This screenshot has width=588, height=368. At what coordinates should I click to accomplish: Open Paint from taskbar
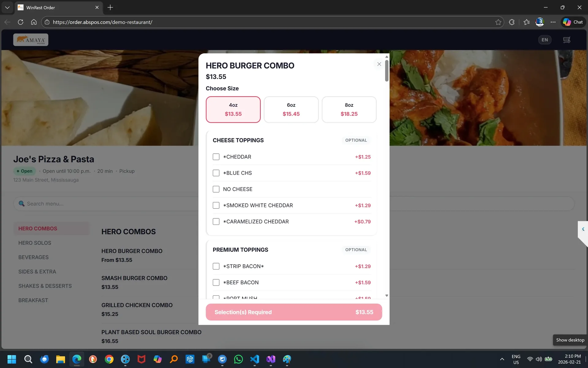tap(287, 359)
